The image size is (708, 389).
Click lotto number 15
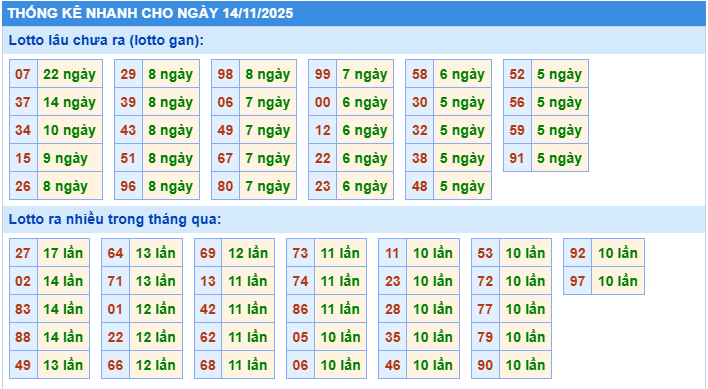point(23,158)
